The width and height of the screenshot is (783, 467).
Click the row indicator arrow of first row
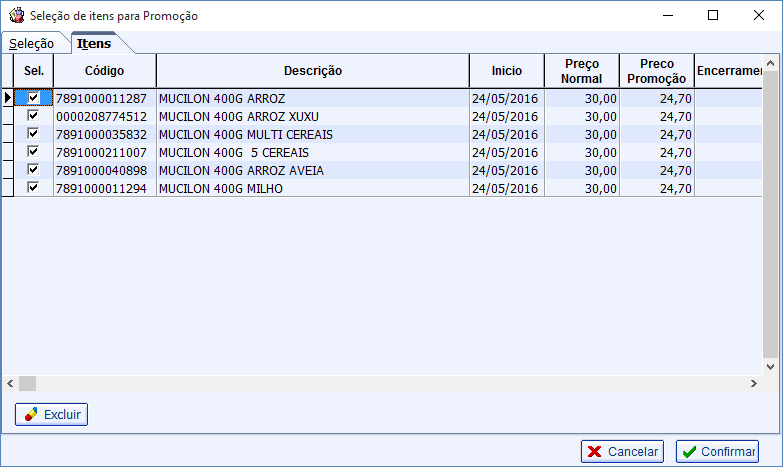(x=7, y=98)
